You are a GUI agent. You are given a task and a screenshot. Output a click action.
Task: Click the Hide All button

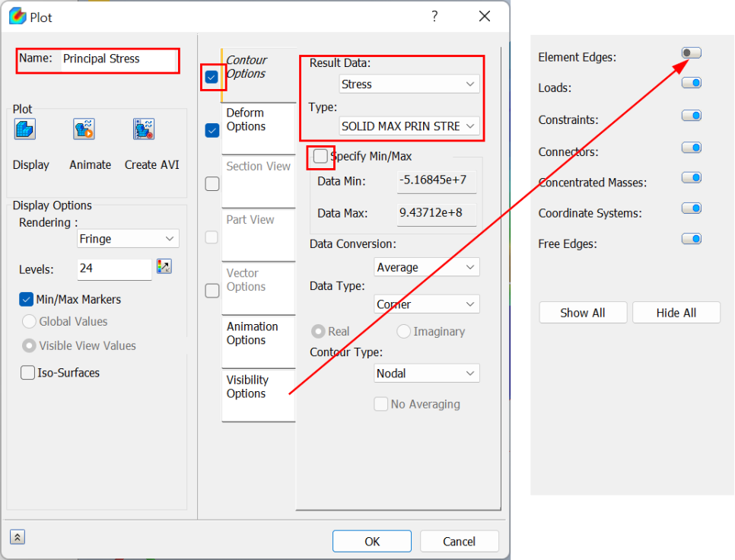pyautogui.click(x=676, y=313)
